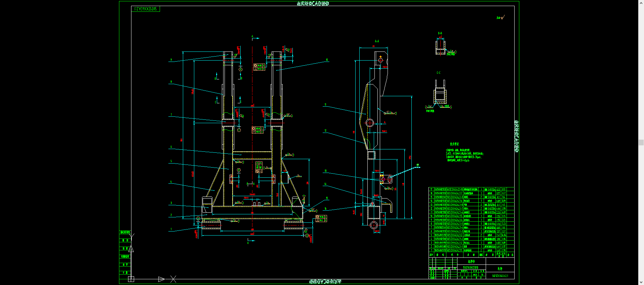Click the drawing number 5021ZXX4CA.2.1 in title block
Screen dimensions: 644x285
pyautogui.click(x=500, y=276)
